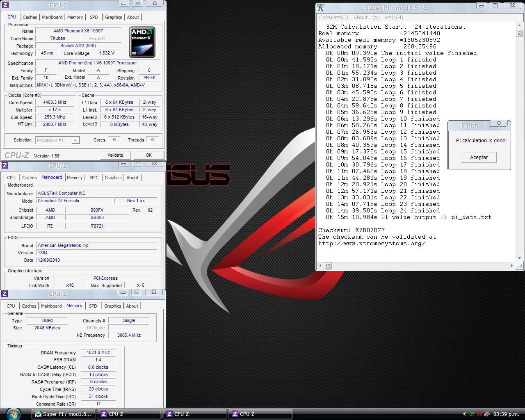Click the BIOS version 1304 field
525x420 pixels.
coord(97,253)
